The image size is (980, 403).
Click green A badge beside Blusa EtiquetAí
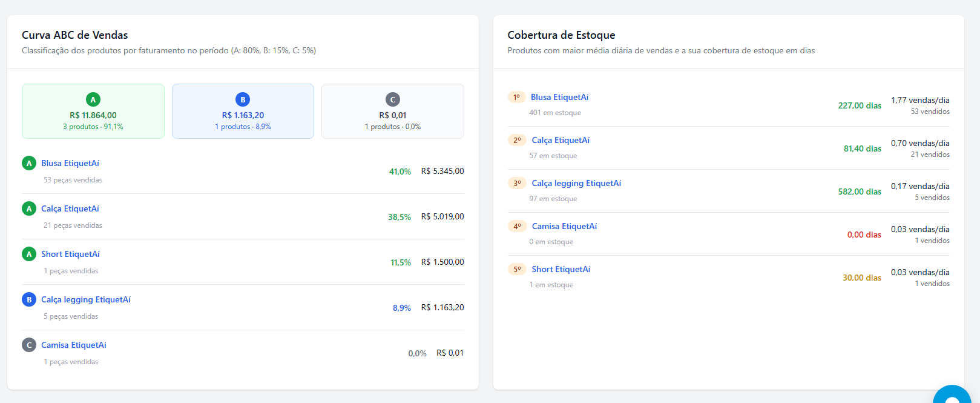[29, 163]
